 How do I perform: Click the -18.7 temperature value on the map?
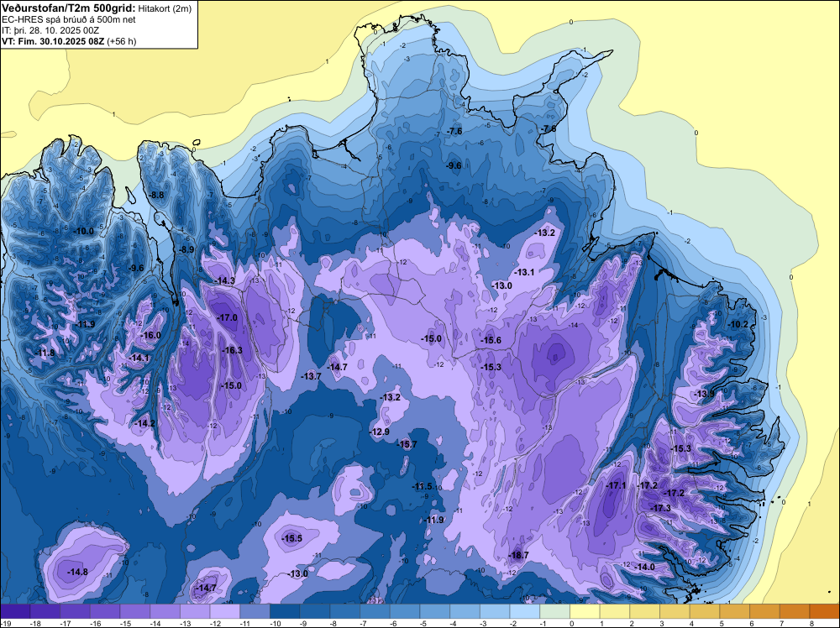tap(518, 555)
